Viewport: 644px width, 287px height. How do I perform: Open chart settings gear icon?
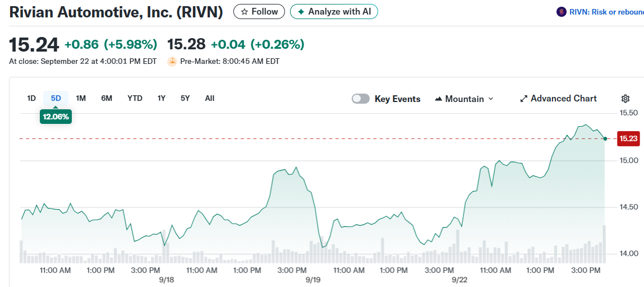625,99
